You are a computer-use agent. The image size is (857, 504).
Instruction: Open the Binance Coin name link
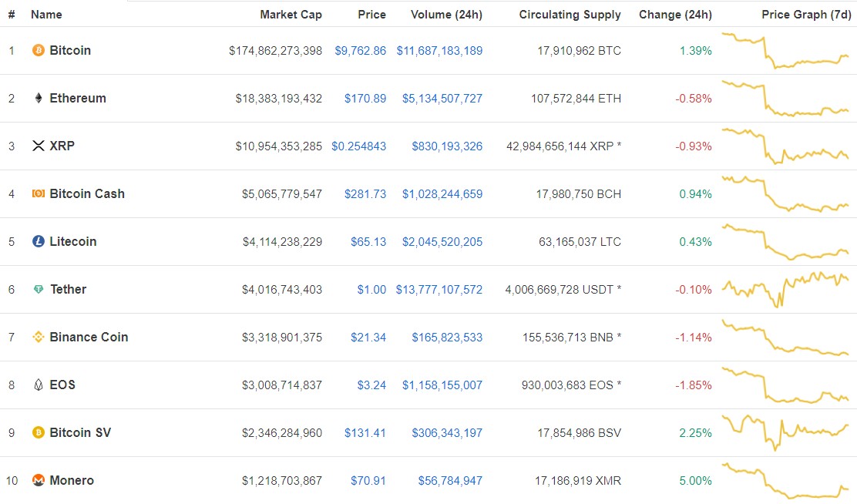pos(89,337)
